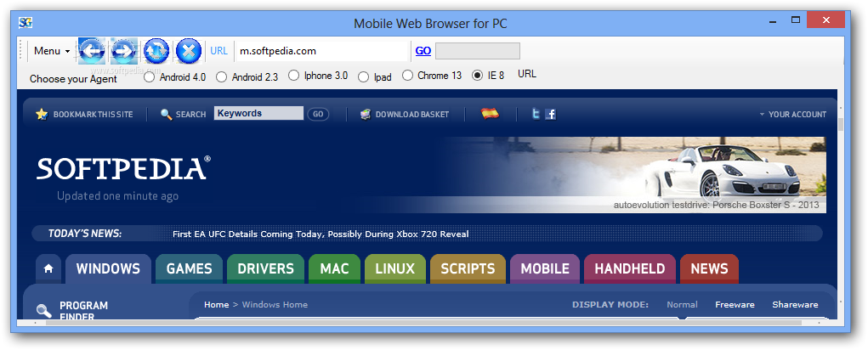Click the vertical scrollbar thumb

tap(841, 124)
